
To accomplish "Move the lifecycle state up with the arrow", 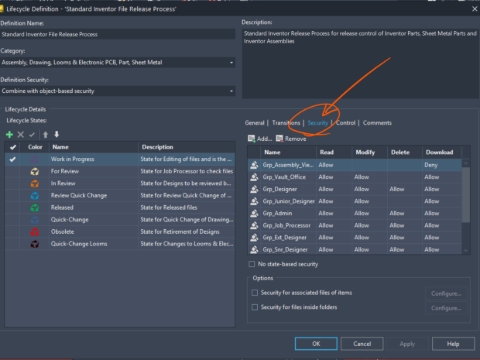I will pyautogui.click(x=46, y=134).
